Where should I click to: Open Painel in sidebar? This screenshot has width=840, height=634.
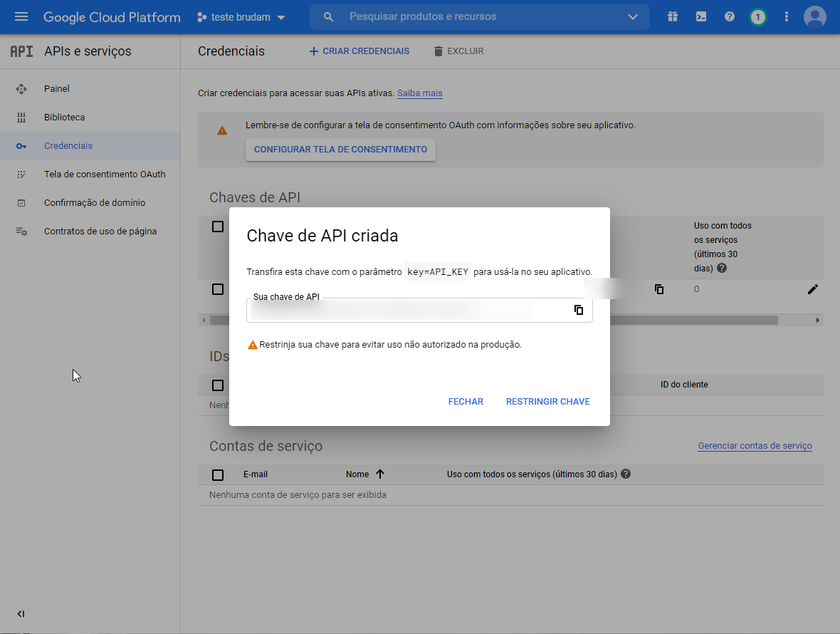pos(90,89)
